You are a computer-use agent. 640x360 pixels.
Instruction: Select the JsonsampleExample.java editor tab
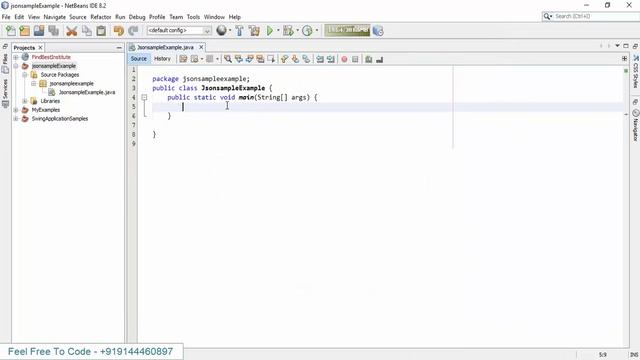(x=165, y=47)
